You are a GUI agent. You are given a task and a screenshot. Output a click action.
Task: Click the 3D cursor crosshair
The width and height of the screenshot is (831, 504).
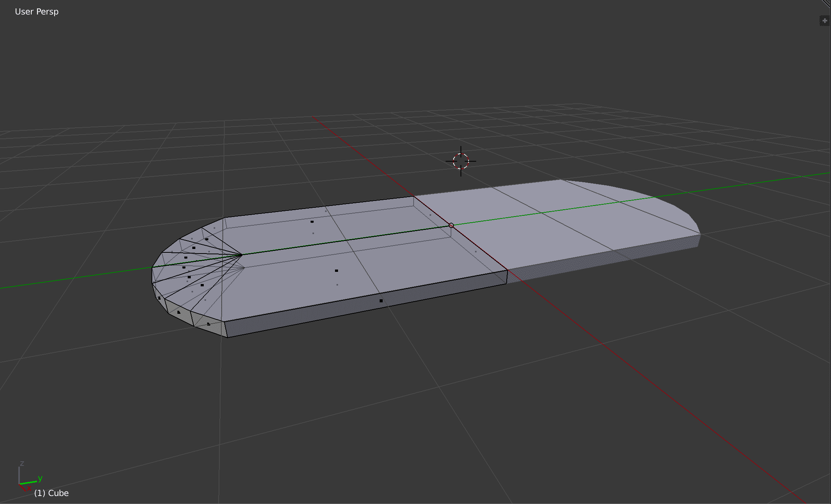[461, 161]
